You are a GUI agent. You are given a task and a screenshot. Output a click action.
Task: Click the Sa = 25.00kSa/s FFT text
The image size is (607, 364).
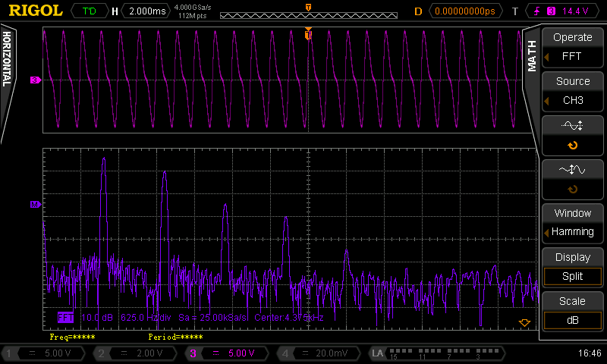[212, 318]
